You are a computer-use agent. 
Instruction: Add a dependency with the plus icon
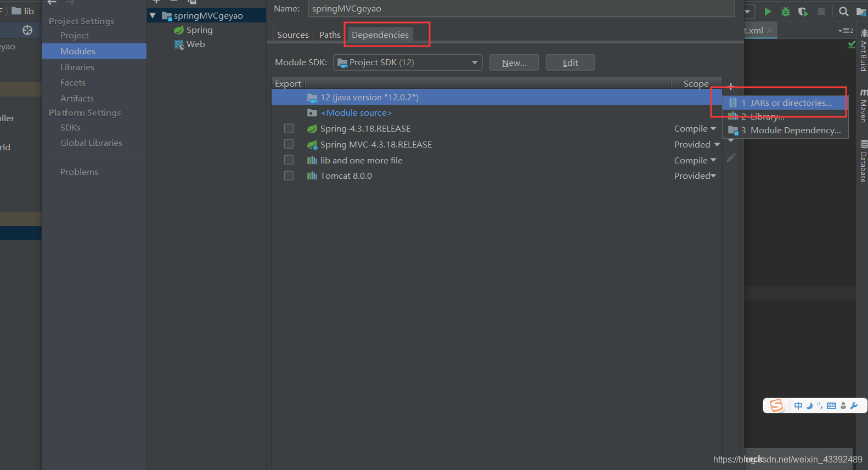pyautogui.click(x=731, y=86)
